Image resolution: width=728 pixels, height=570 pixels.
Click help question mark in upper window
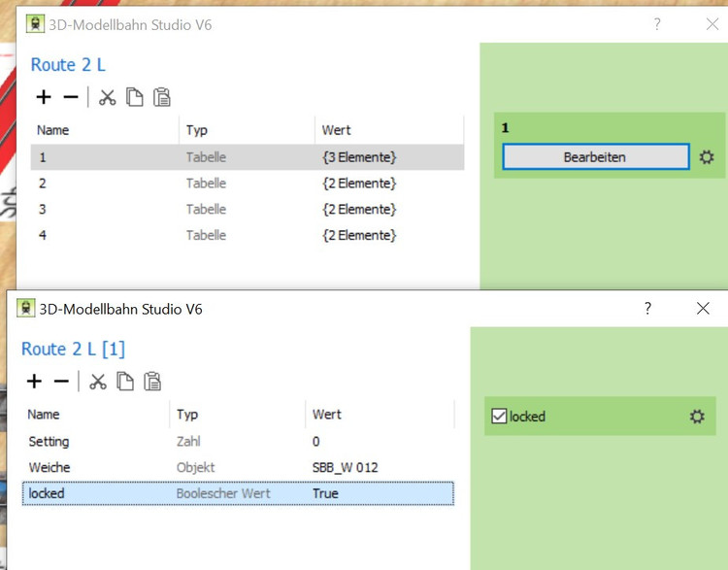(657, 24)
